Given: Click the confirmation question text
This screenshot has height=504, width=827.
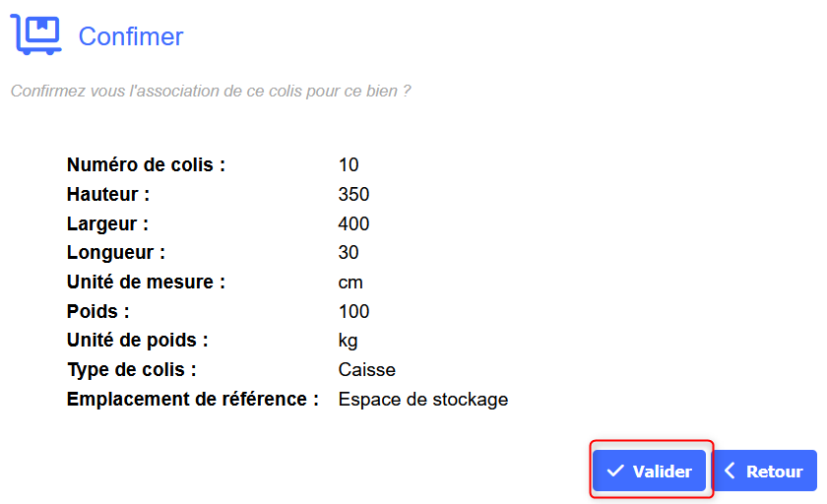Looking at the screenshot, I should [x=211, y=91].
